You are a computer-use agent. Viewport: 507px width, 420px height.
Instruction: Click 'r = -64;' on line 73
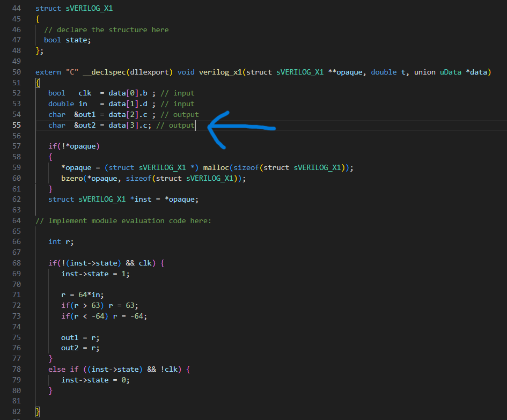pos(130,316)
